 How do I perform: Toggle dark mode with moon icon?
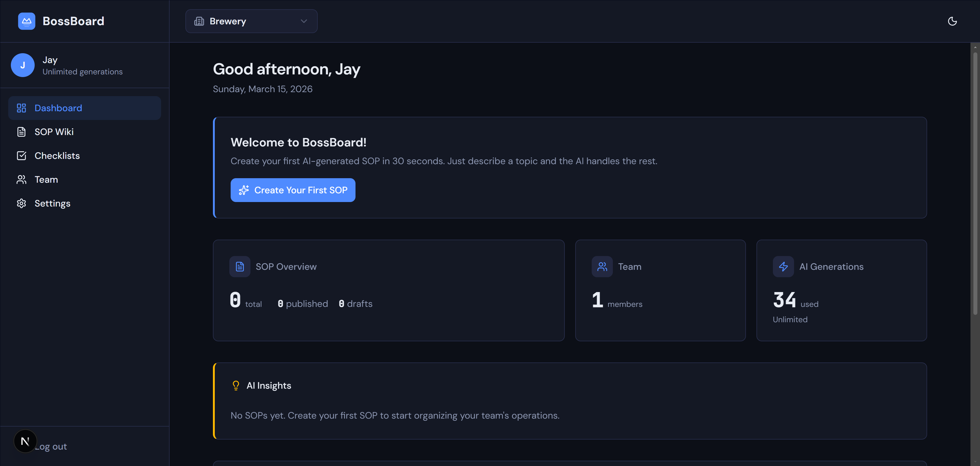(952, 21)
